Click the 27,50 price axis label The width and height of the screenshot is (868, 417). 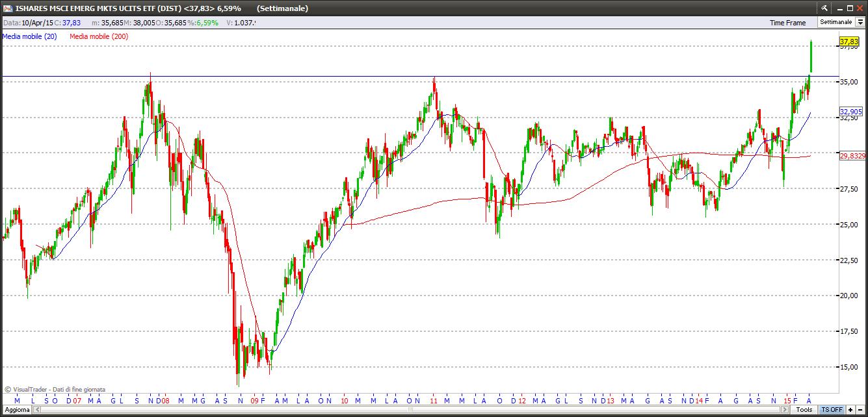click(x=849, y=189)
